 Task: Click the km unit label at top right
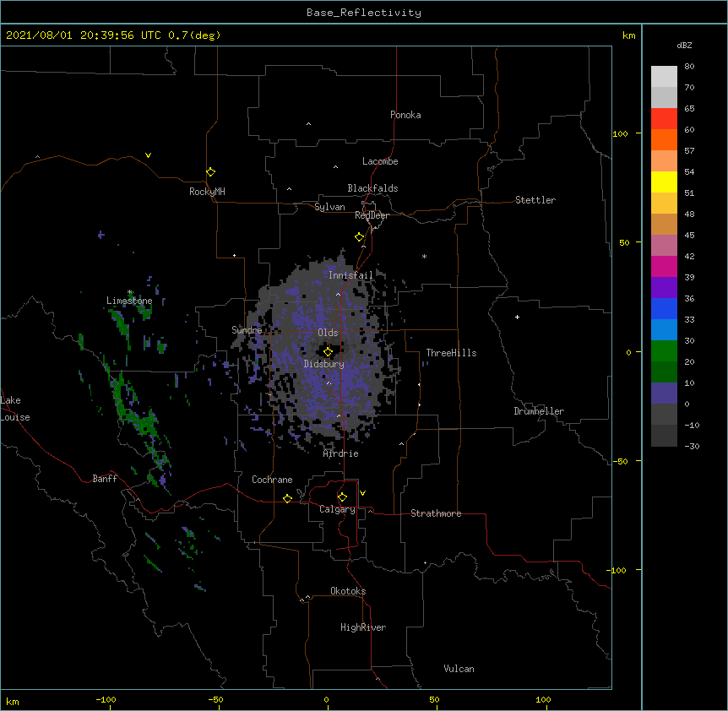point(629,35)
